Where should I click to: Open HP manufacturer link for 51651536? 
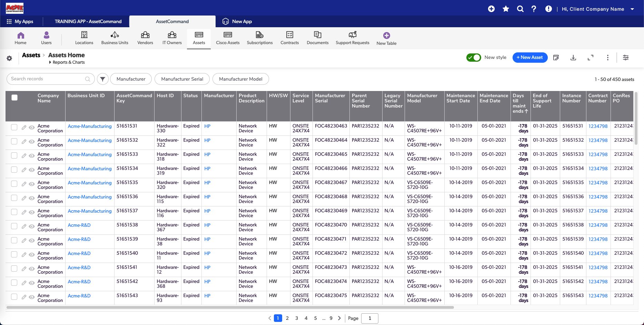pos(207,197)
